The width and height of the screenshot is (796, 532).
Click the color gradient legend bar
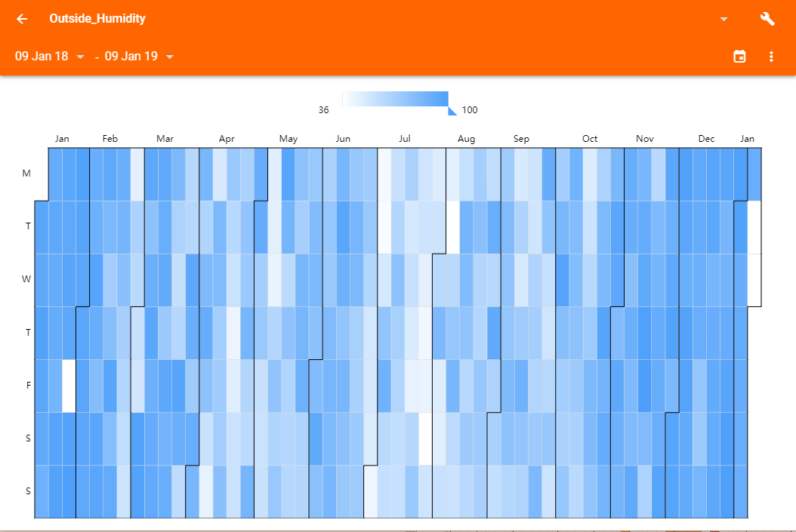click(x=395, y=99)
